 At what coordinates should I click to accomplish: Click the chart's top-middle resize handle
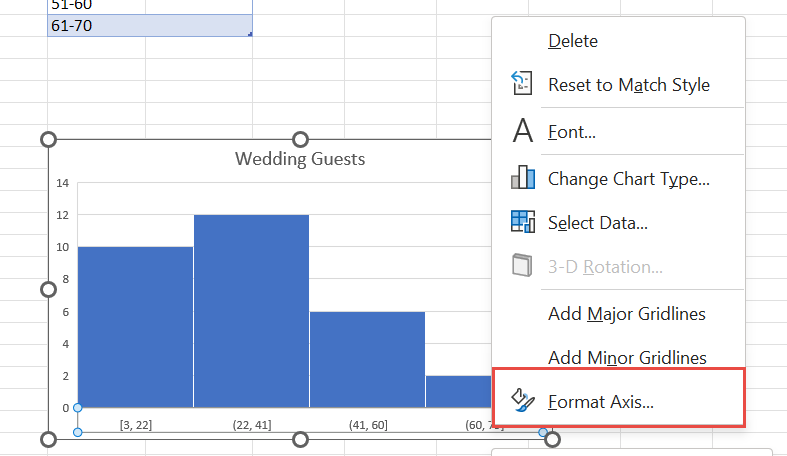tap(300, 139)
